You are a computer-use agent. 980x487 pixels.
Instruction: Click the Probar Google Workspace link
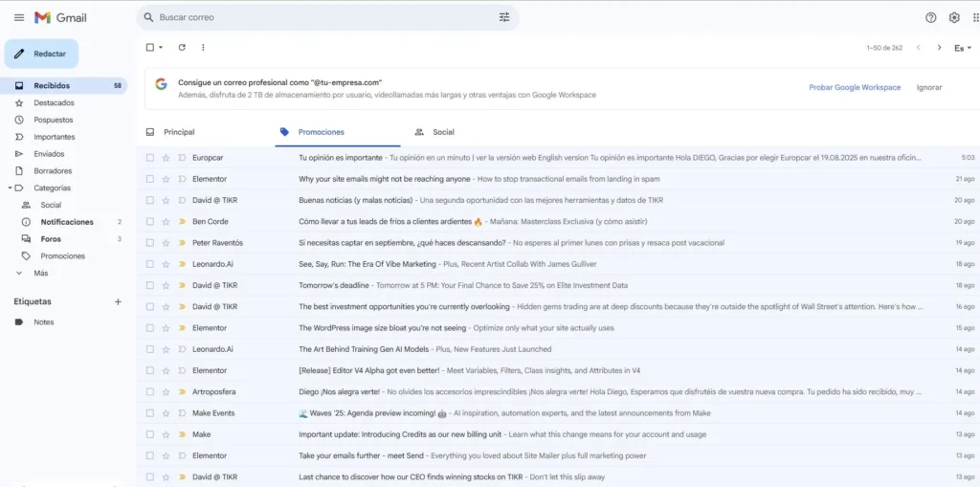click(x=855, y=87)
